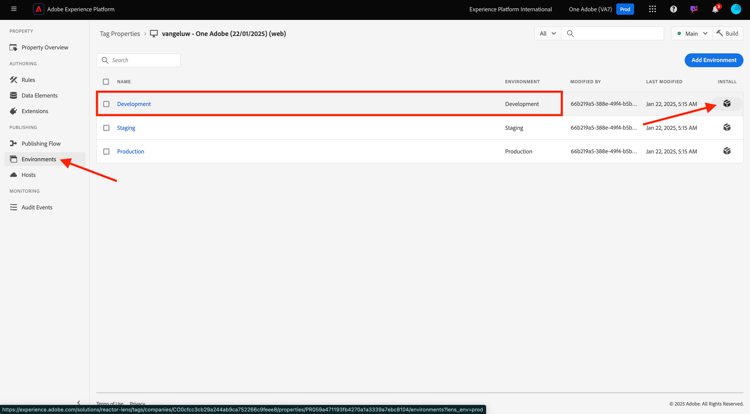Click Staging row's Modified By ID
This screenshot has width=750, height=414.
[604, 128]
